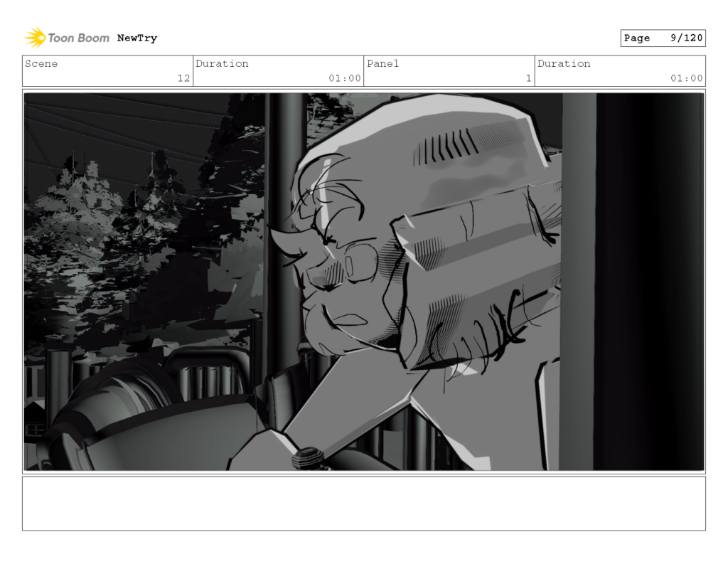
Task: Toggle selection of the Panel 1 cell
Action: tap(449, 71)
